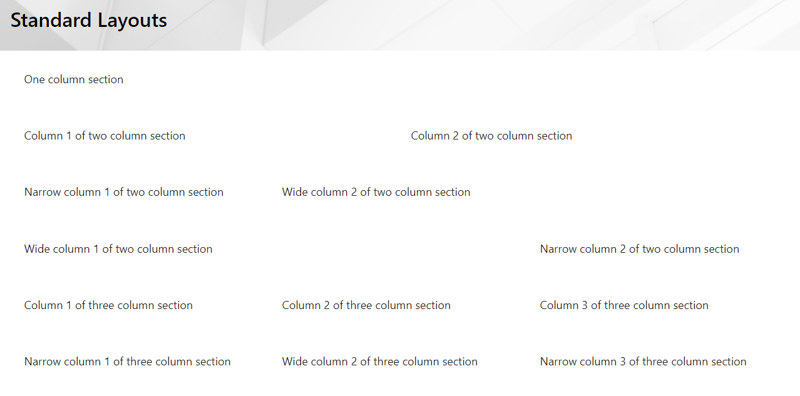Select Column 1 of three column section

coord(108,305)
